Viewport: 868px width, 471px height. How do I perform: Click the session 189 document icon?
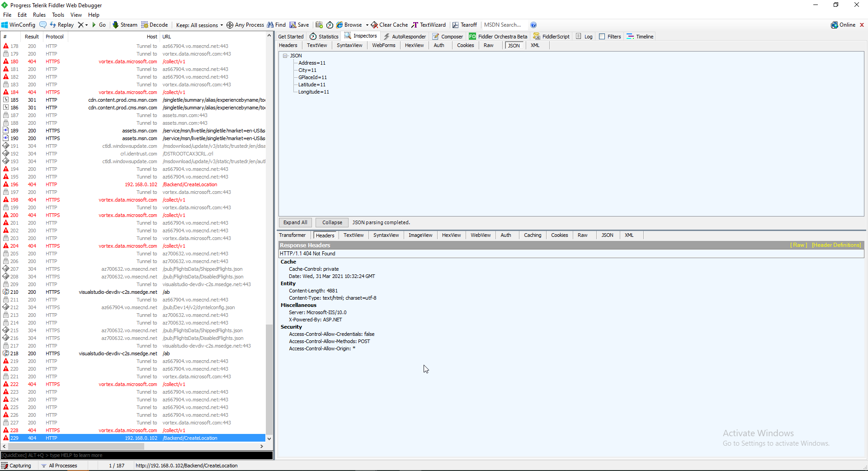coord(6,131)
